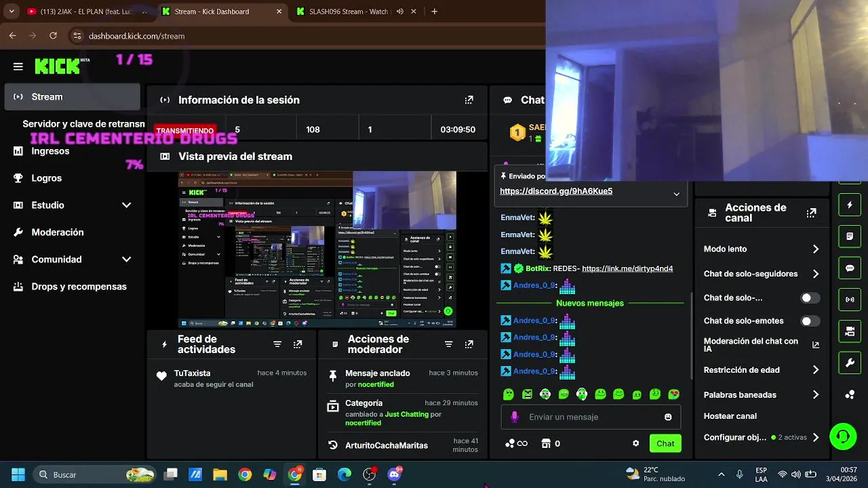
Task: Select the heart-eyes emote in quick emotes
Action: click(673, 394)
